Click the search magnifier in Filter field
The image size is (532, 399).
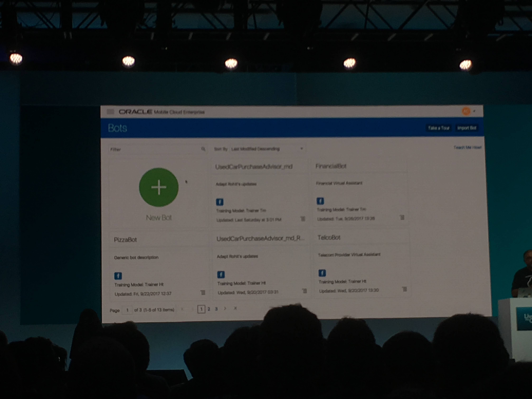click(203, 149)
